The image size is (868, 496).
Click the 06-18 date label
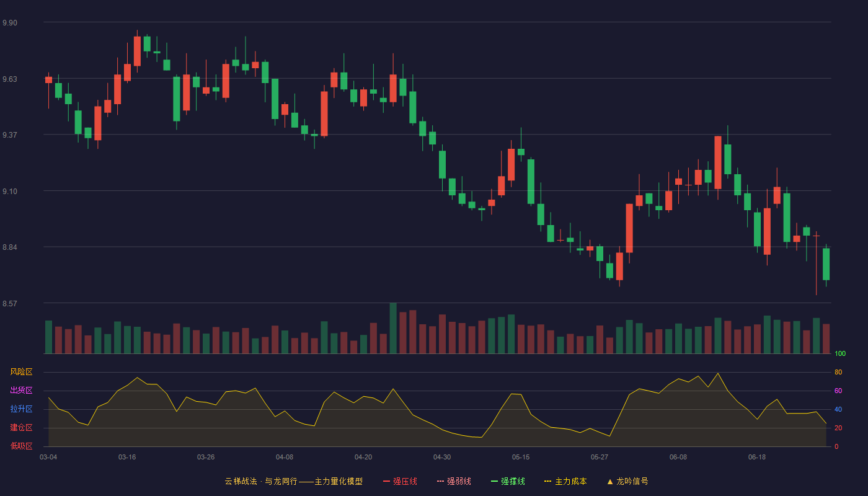point(757,457)
